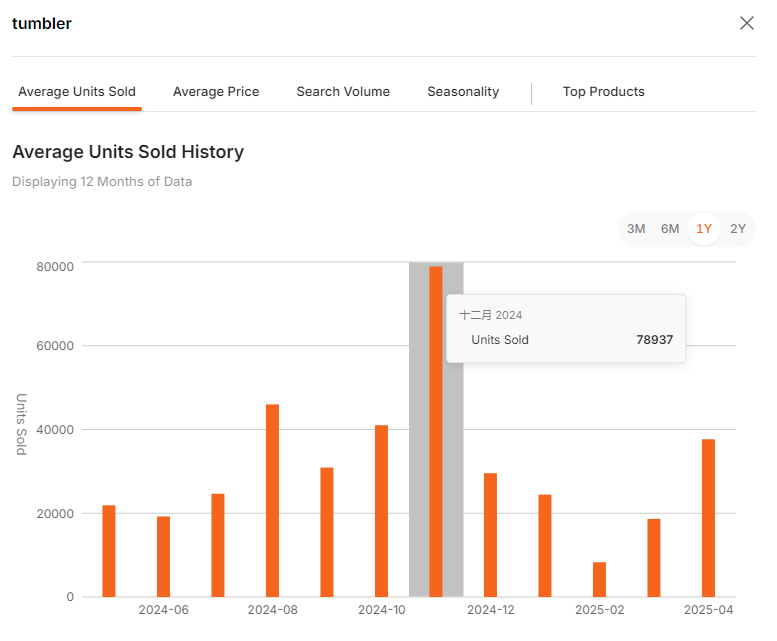Viewport: 777px width, 641px height.
Task: Click the 2024-08 x-axis label
Action: coord(272,610)
